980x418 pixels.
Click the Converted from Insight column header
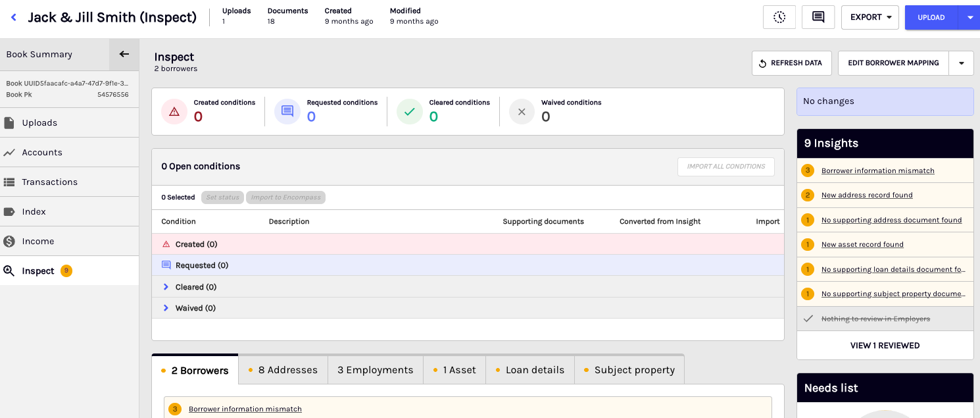(x=660, y=222)
